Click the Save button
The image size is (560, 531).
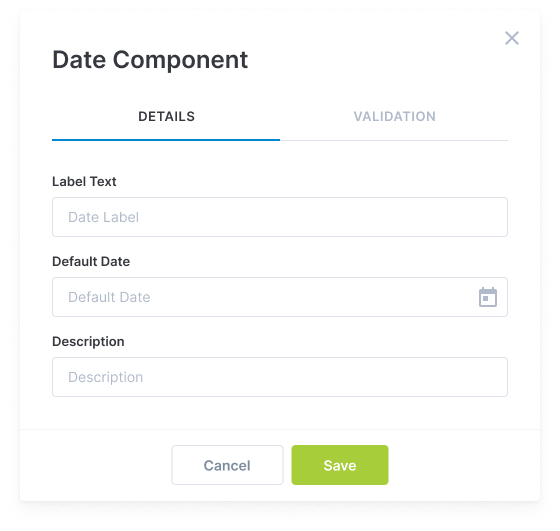pos(340,465)
